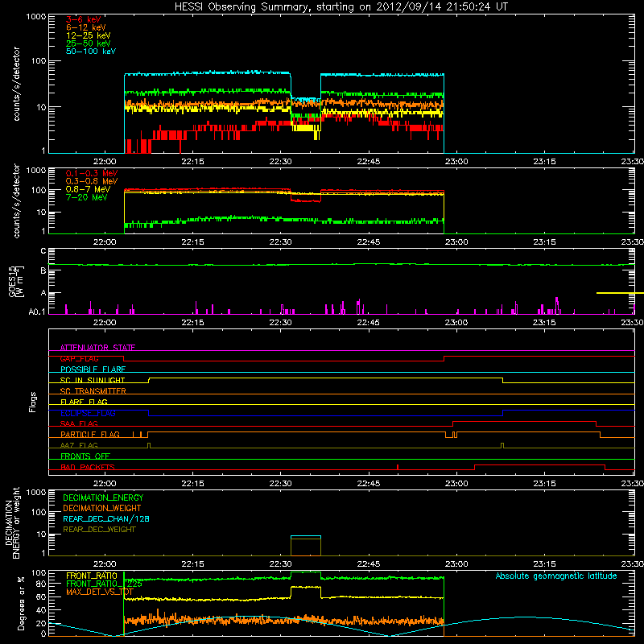Click the AAZ_FLAG pulse near 23:08
This screenshot has height=644, width=644.
[x=502, y=446]
